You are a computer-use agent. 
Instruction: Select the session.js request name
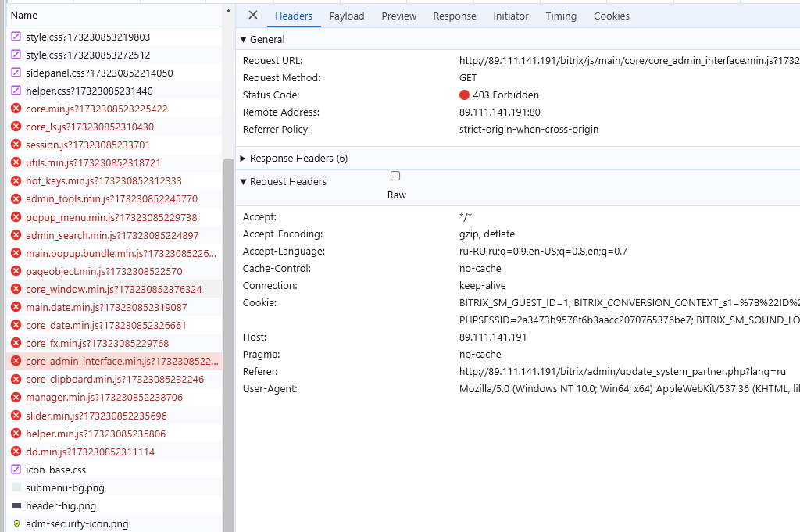87,145
